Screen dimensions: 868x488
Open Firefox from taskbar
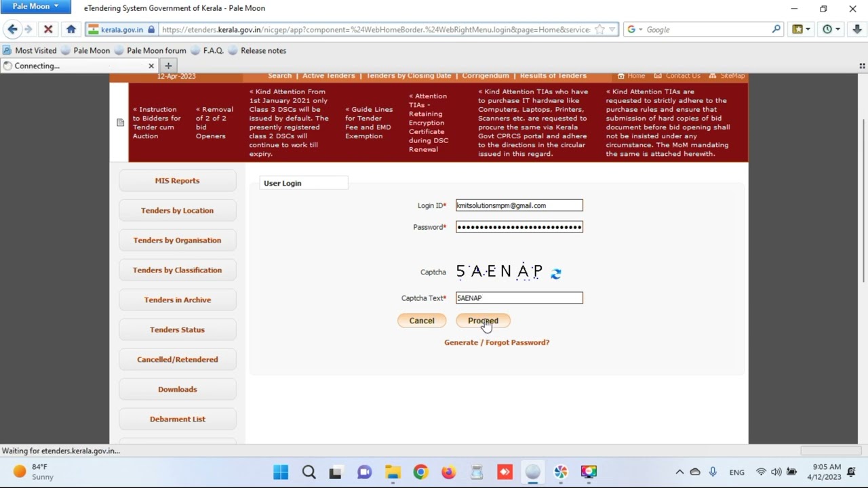(x=448, y=472)
